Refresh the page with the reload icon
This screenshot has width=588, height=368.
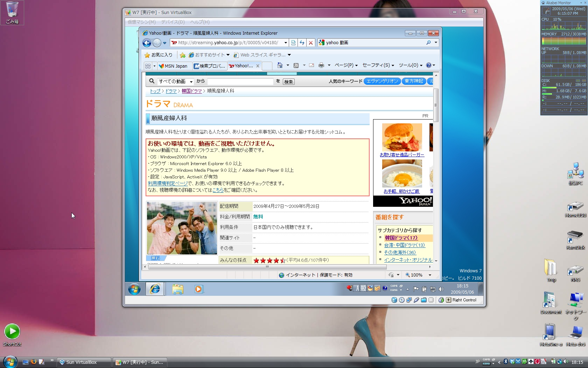tap(302, 43)
